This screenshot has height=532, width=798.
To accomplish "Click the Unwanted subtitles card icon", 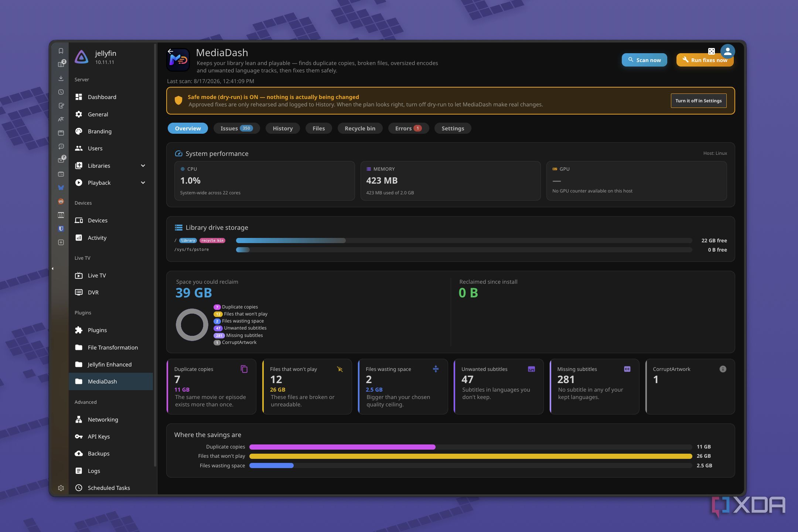I will click(531, 369).
